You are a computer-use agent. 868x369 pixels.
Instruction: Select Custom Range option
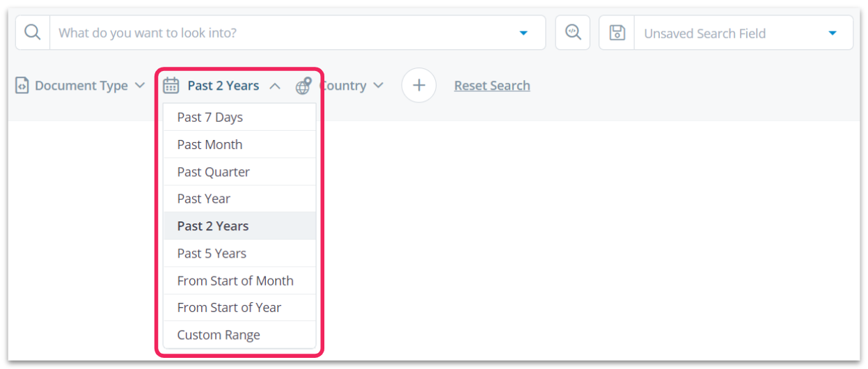point(219,335)
